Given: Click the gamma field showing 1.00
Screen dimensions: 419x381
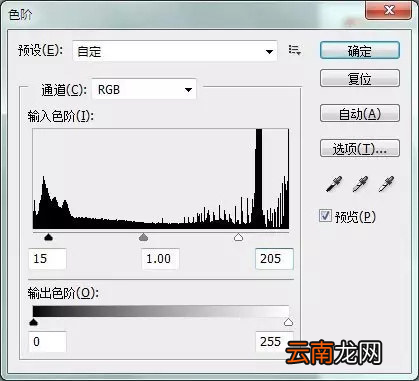Looking at the screenshot, I should point(160,259).
